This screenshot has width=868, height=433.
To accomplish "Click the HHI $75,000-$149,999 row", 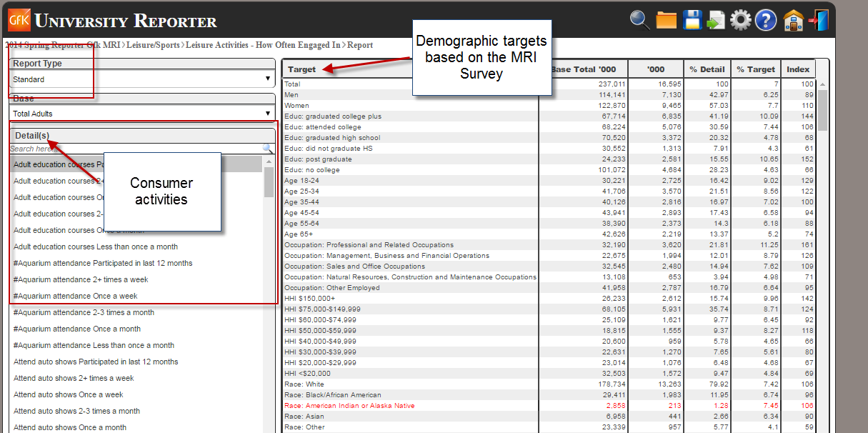I will click(x=549, y=309).
